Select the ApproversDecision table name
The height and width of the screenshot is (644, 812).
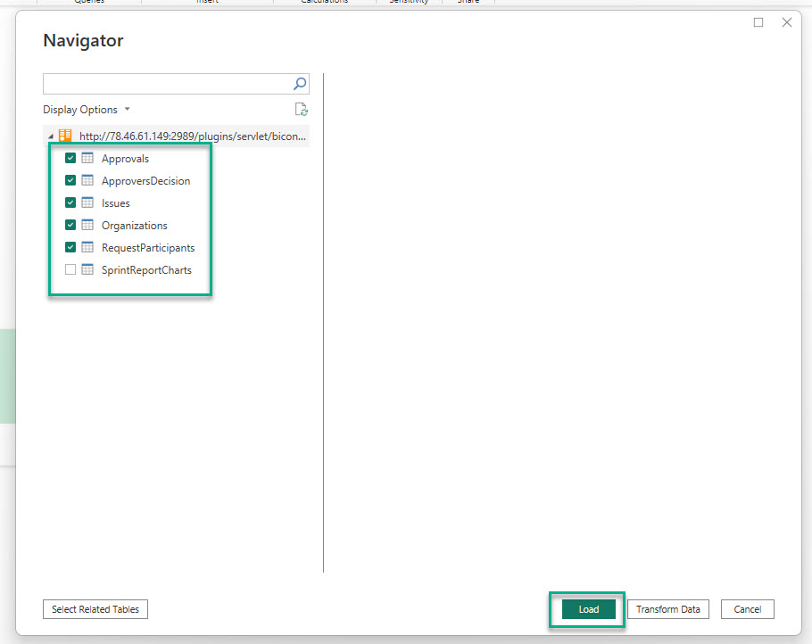coord(145,181)
